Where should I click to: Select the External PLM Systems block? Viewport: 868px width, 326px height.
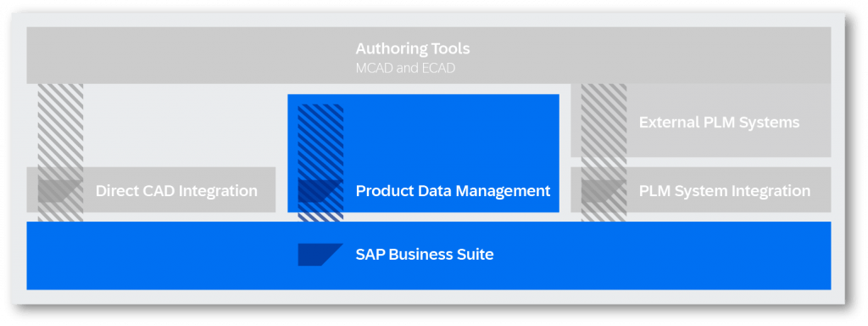point(701,121)
